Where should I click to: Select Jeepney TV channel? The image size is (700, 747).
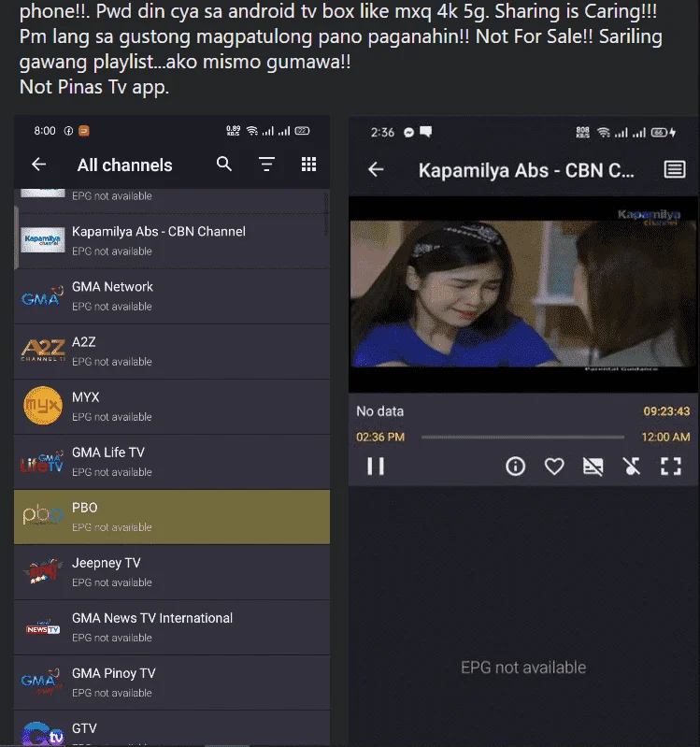[x=172, y=572]
